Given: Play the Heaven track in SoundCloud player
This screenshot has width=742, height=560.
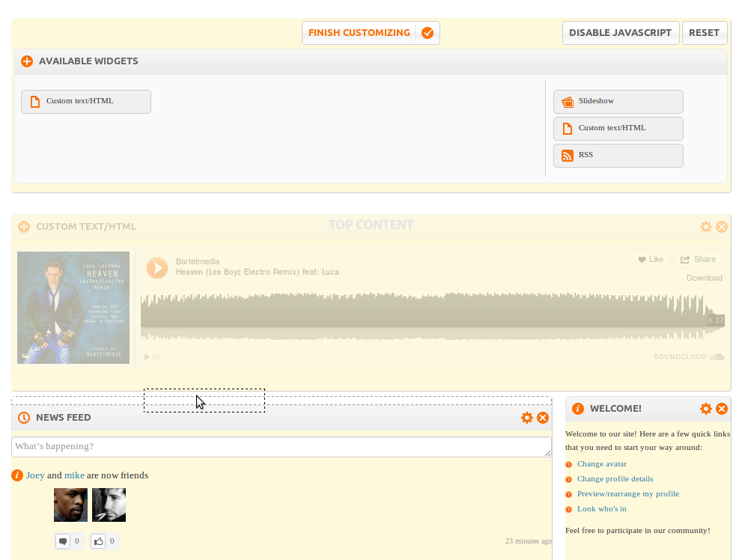Looking at the screenshot, I should click(157, 267).
